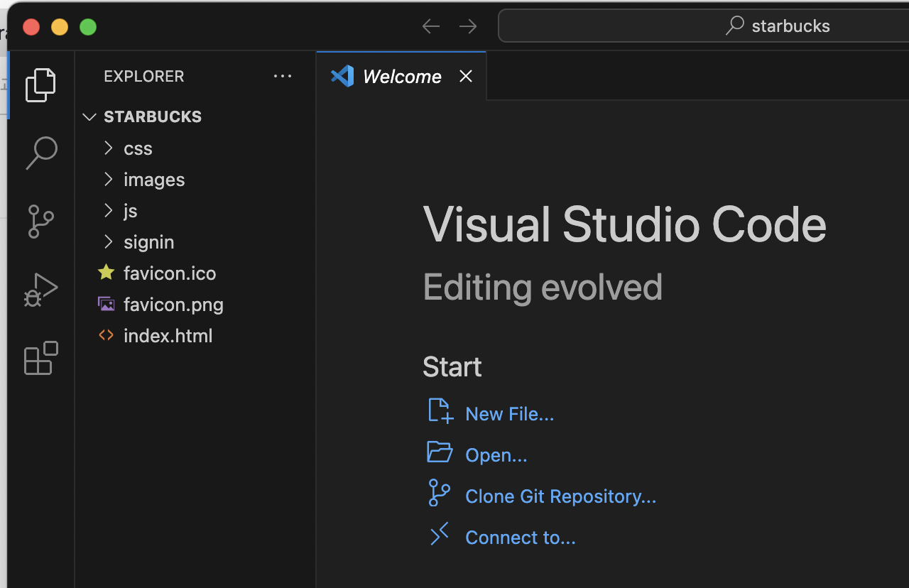
Task: Click the open folder icon under Start
Action: coord(440,452)
